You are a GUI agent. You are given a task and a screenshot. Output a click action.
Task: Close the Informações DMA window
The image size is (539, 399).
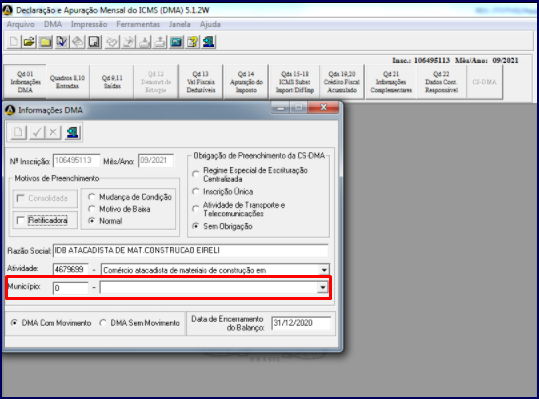323,108
